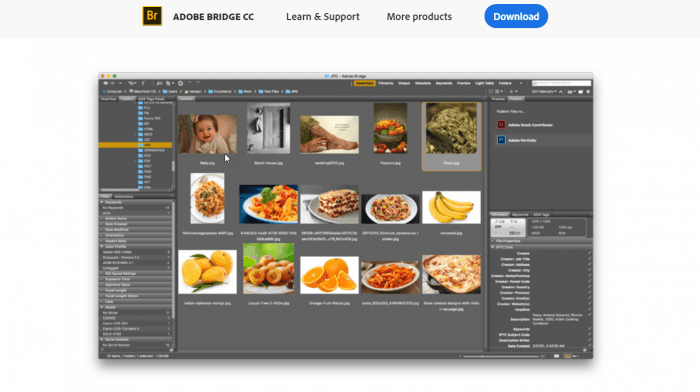
Task: Open the boomerang return-to-app icon
Action: click(143, 83)
